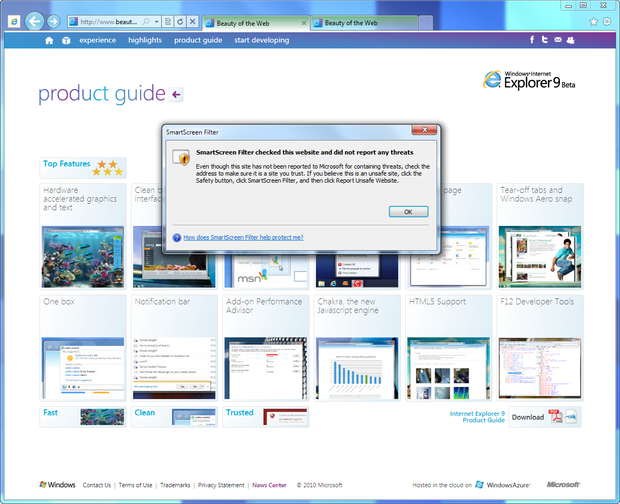The width and height of the screenshot is (620, 504).
Task: Open a new tab with the blank tab button
Action: click(425, 23)
